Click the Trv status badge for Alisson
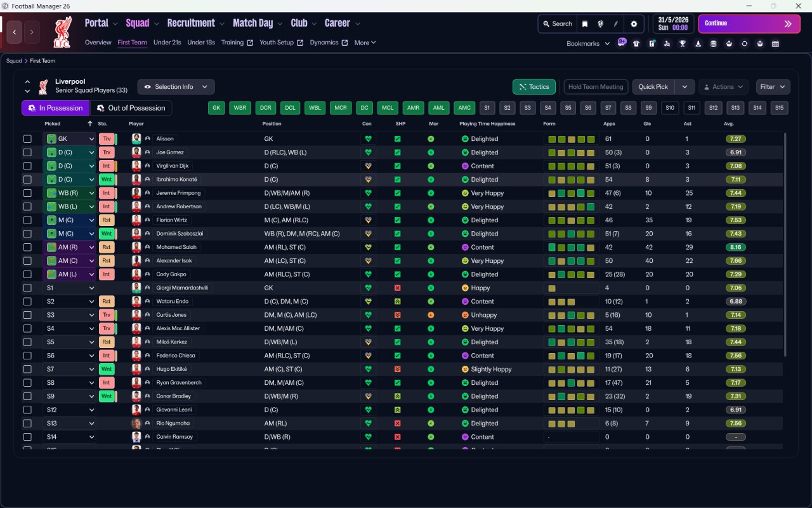Image resolution: width=812 pixels, height=508 pixels. coord(107,138)
